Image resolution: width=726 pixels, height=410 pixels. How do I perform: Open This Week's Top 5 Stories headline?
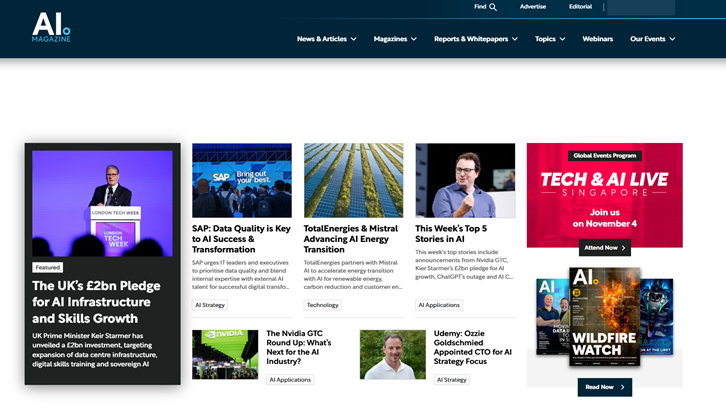[451, 234]
